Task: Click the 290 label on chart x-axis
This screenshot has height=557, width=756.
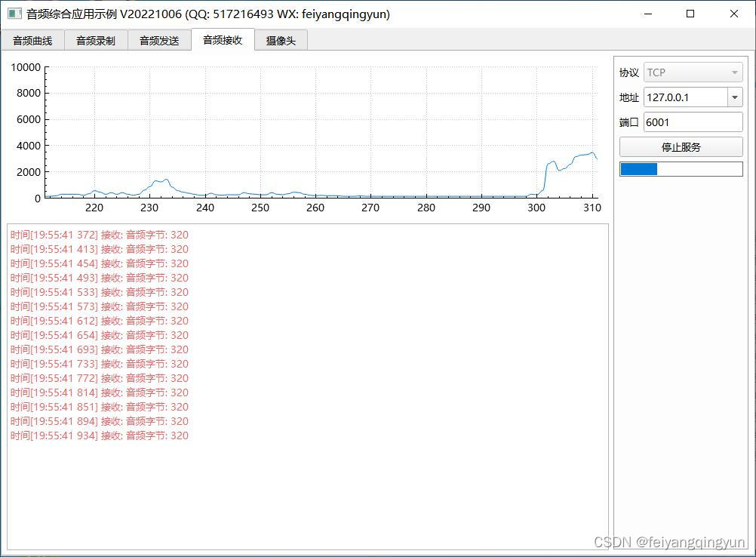Action: (x=481, y=208)
